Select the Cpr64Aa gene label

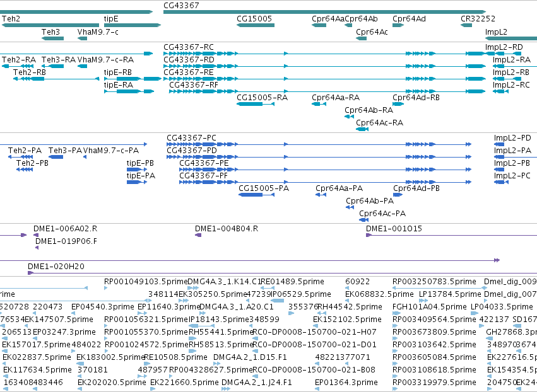(x=328, y=18)
